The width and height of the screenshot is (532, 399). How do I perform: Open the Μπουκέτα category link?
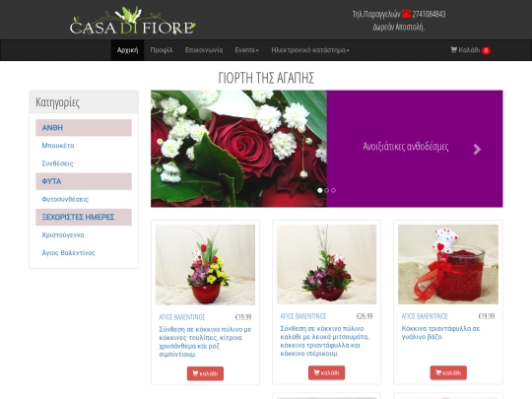[58, 146]
